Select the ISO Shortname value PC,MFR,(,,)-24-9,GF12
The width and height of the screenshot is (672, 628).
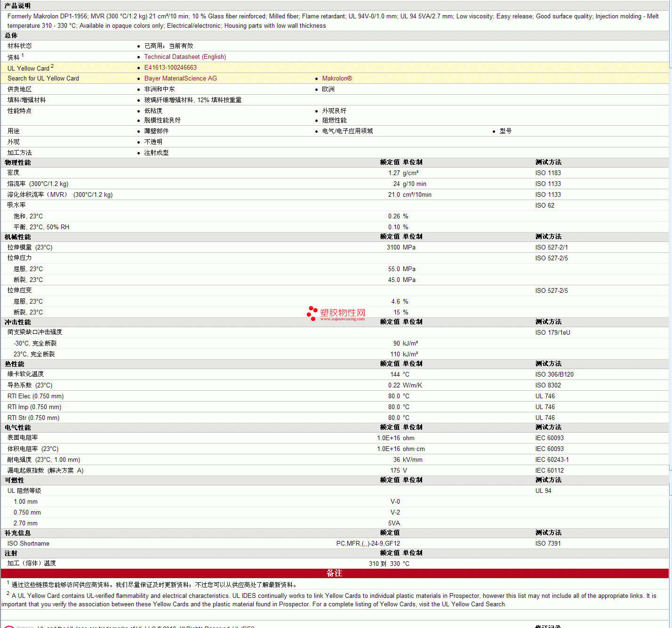[368, 544]
